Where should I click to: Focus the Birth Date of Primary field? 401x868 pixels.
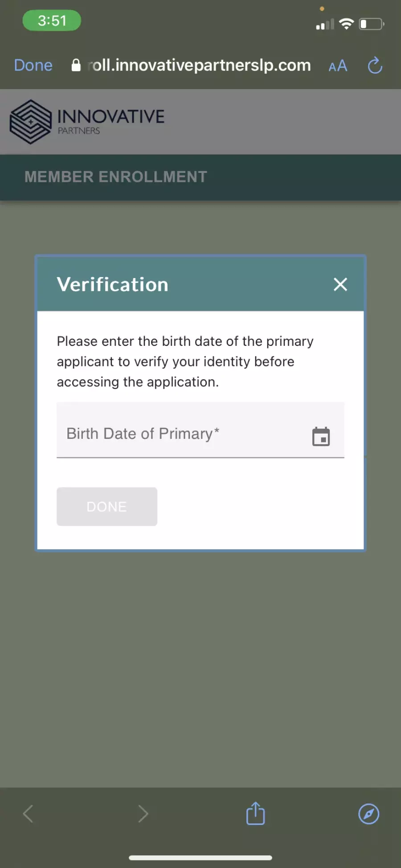point(200,430)
